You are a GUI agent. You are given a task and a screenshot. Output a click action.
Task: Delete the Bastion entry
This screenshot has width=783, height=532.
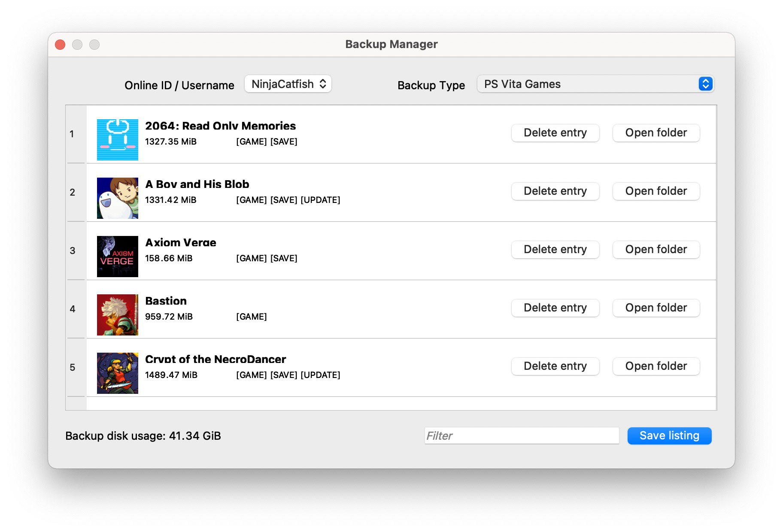click(x=555, y=308)
